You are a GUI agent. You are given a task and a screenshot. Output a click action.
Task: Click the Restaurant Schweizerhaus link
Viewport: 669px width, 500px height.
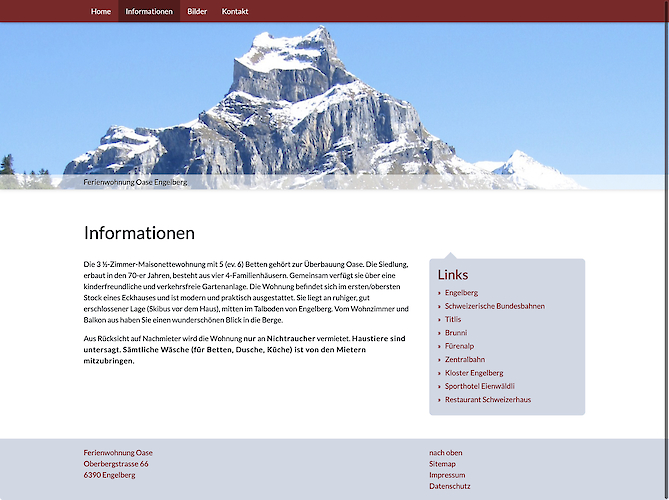click(488, 400)
